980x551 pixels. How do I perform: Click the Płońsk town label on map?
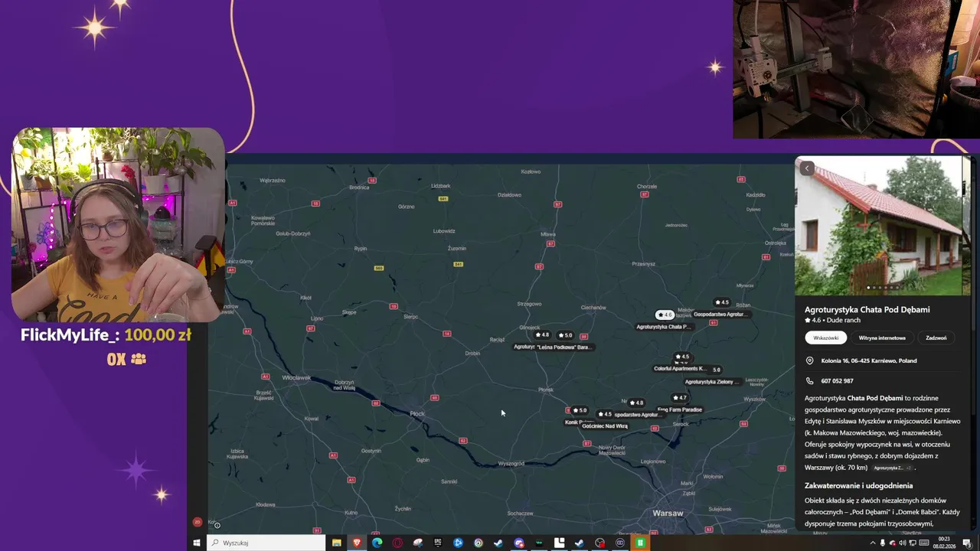click(545, 390)
